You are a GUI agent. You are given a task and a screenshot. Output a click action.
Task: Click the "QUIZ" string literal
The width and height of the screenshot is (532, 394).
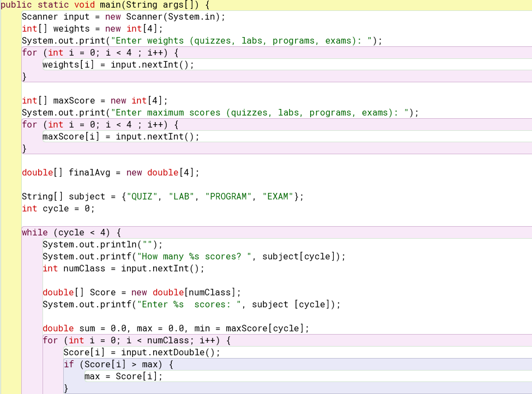[142, 197]
